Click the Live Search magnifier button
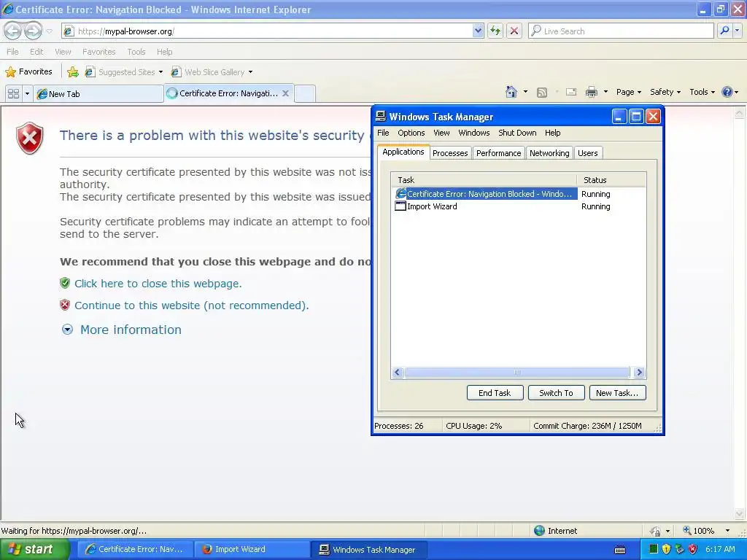Screen dimensions: 747x560 tap(724, 31)
